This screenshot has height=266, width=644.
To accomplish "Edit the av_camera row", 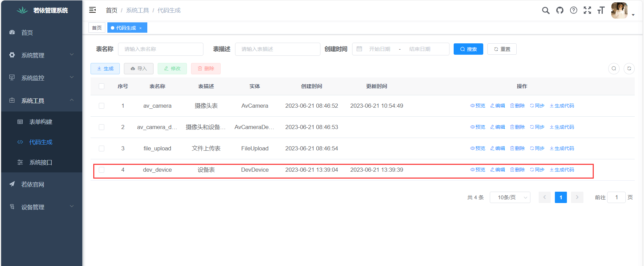I will pyautogui.click(x=498, y=106).
